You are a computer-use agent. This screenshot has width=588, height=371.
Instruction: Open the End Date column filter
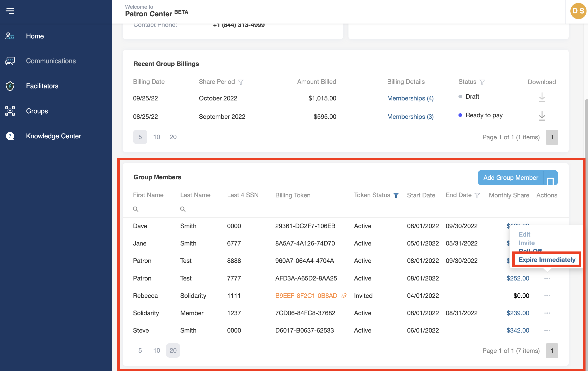[477, 195]
